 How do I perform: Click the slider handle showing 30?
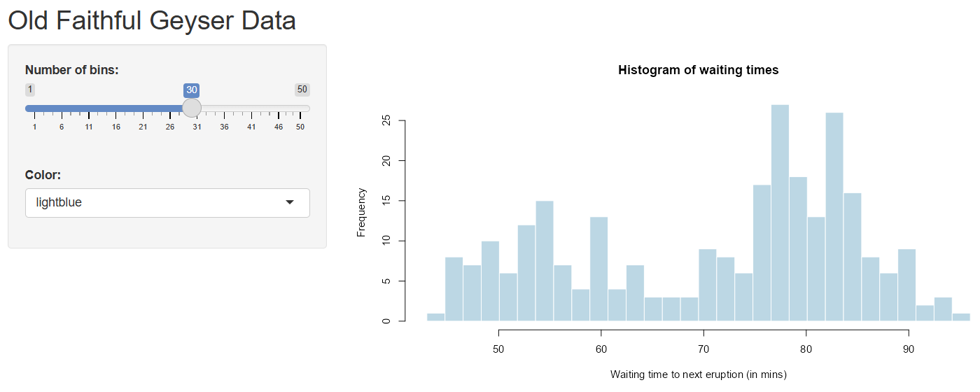point(192,108)
